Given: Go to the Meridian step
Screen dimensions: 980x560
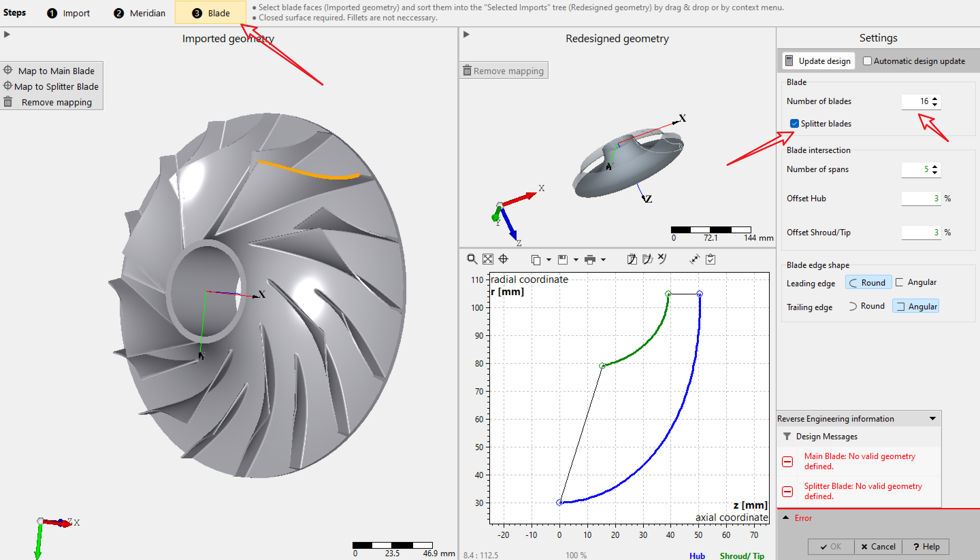Looking at the screenshot, I should coord(139,13).
